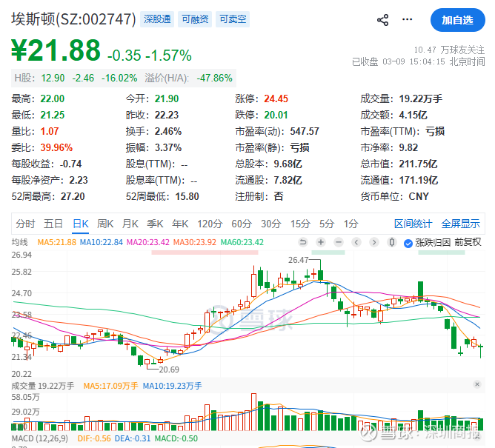Switch to 120分 interval tab

210,224
